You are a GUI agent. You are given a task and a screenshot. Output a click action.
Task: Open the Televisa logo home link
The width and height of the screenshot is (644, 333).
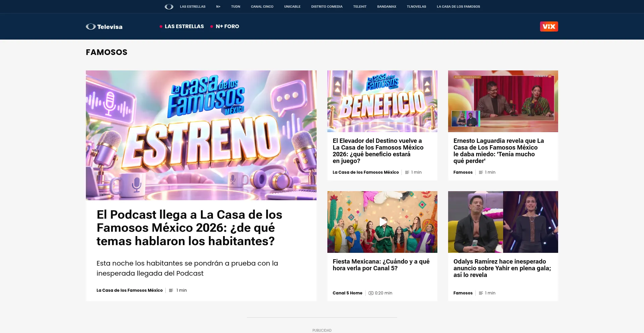[104, 26]
